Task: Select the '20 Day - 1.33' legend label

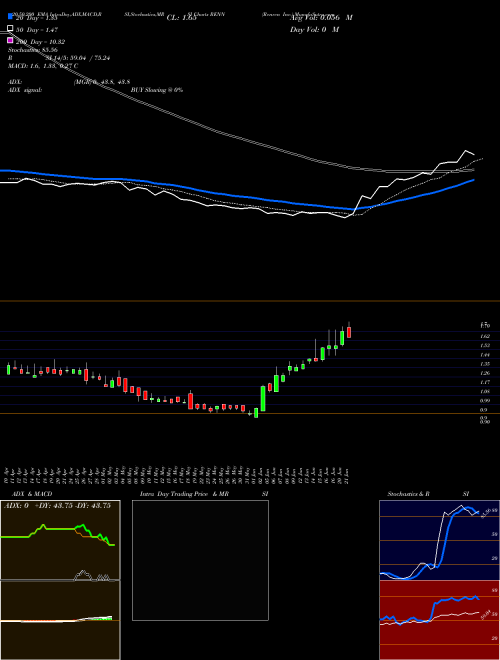Action: (37, 18)
